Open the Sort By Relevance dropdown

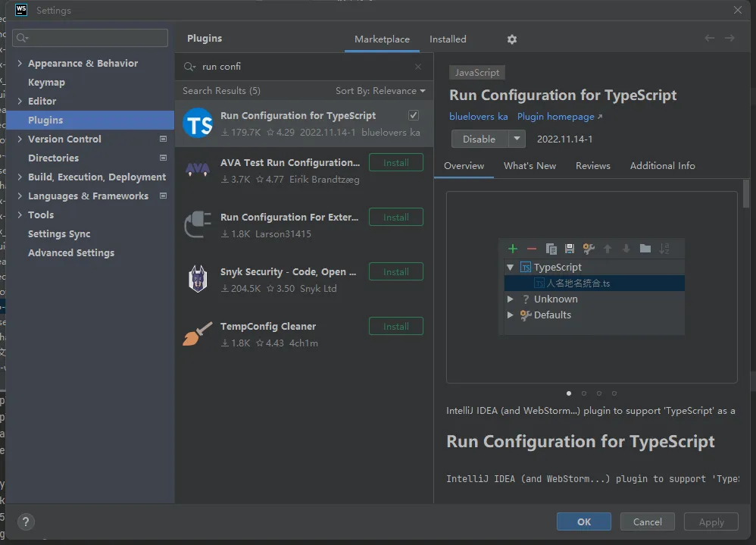[380, 91]
